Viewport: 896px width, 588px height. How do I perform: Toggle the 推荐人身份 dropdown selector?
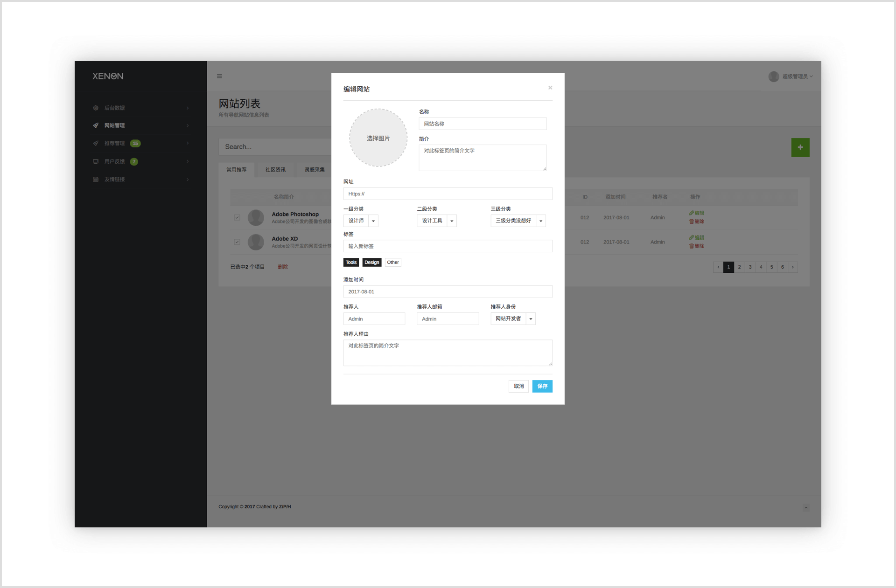pos(531,318)
